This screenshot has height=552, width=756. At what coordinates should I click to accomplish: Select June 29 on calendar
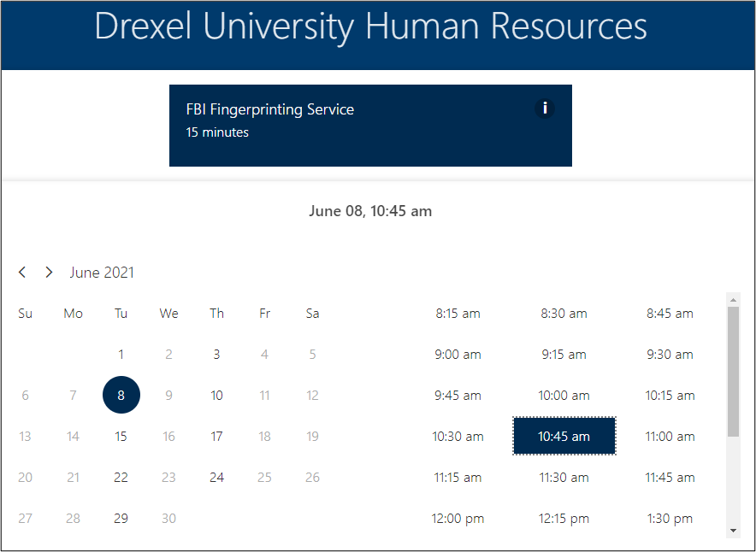tap(121, 519)
